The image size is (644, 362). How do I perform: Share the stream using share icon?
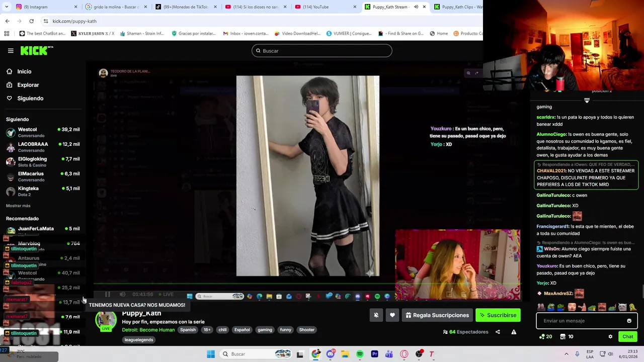point(498,332)
